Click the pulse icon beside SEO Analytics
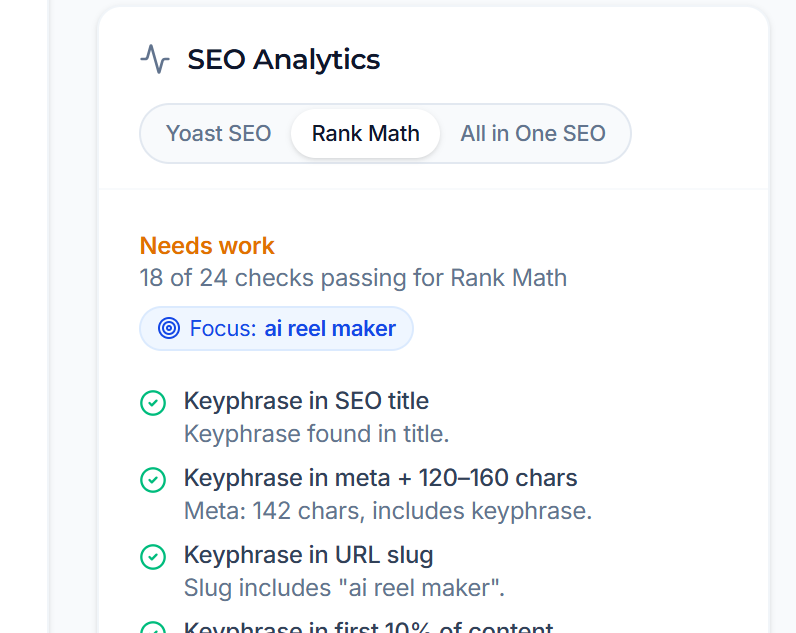The width and height of the screenshot is (796, 633). pyautogui.click(x=155, y=59)
